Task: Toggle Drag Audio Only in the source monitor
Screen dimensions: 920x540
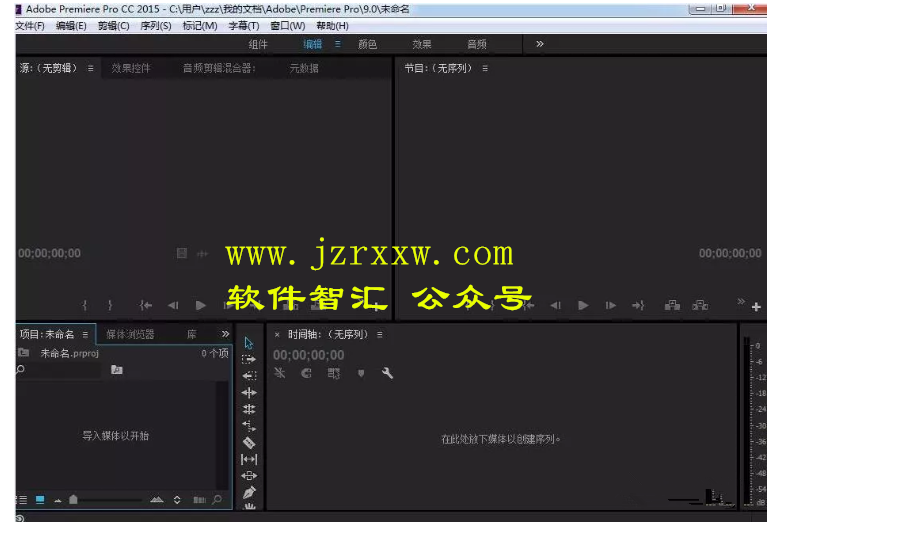Action: point(202,254)
